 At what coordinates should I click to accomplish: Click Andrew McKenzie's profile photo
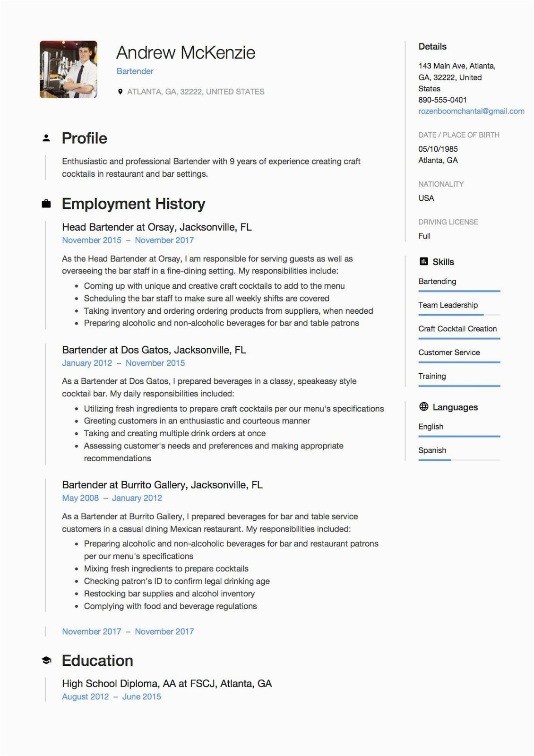pyautogui.click(x=69, y=69)
